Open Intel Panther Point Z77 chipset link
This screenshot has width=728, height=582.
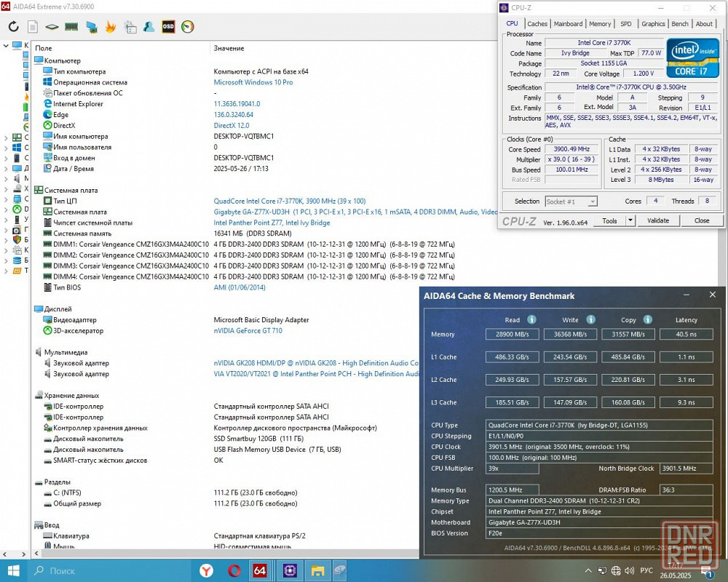[x=272, y=223]
